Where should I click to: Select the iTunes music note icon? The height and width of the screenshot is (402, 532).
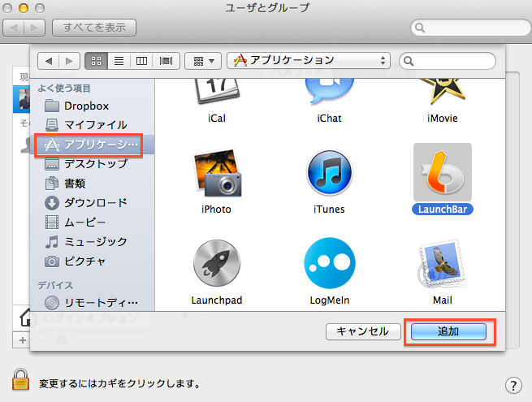(329, 173)
